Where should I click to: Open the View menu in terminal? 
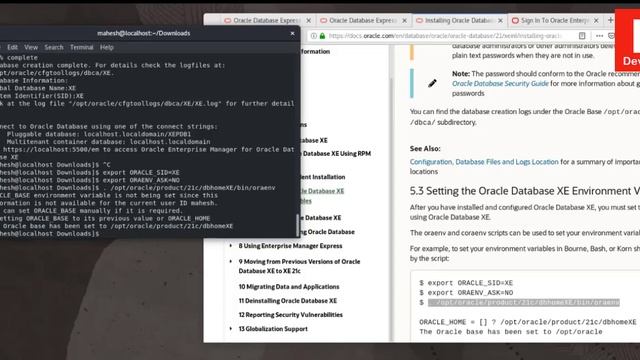[31, 47]
